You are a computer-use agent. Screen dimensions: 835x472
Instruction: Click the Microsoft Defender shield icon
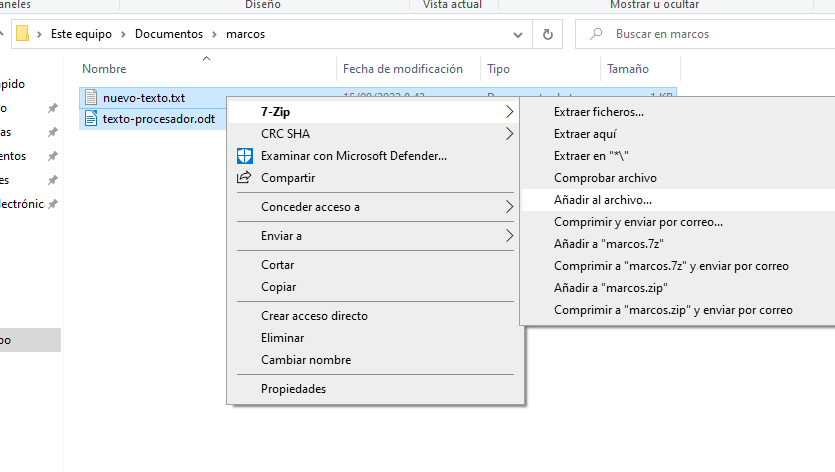(x=244, y=156)
